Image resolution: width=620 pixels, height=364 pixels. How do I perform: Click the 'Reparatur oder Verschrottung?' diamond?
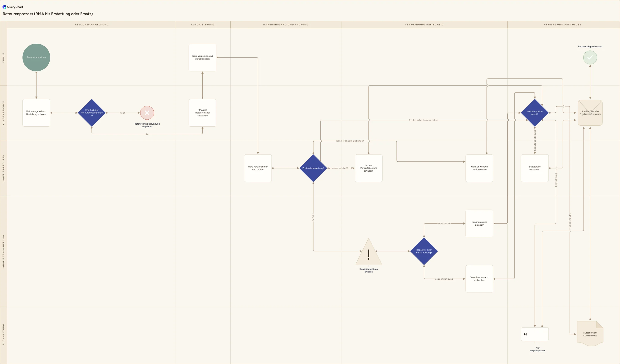pyautogui.click(x=424, y=251)
